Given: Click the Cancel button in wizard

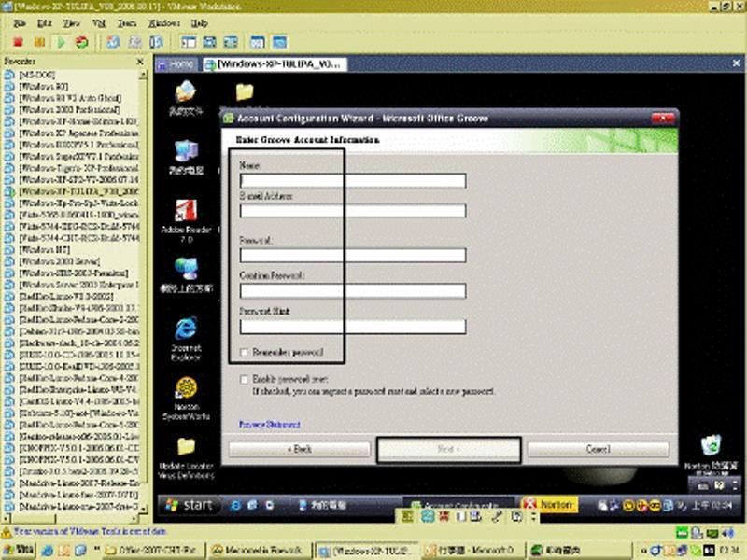Looking at the screenshot, I should point(598,449).
